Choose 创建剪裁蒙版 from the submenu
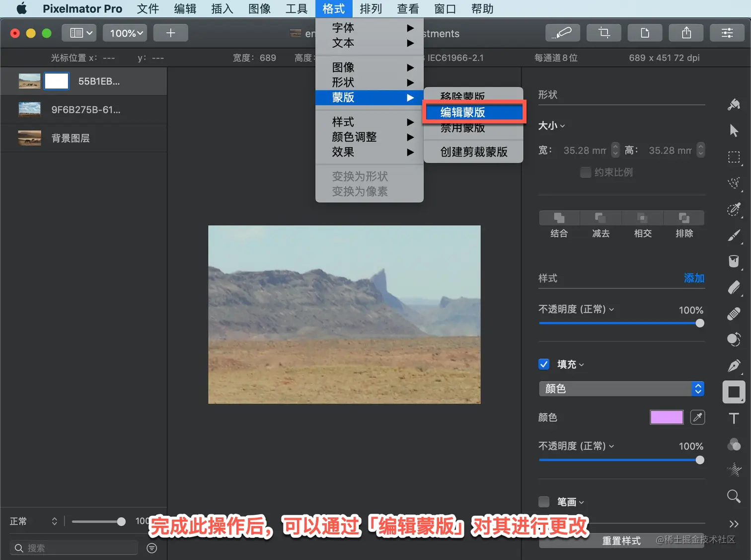Image resolution: width=751 pixels, height=560 pixels. click(473, 152)
